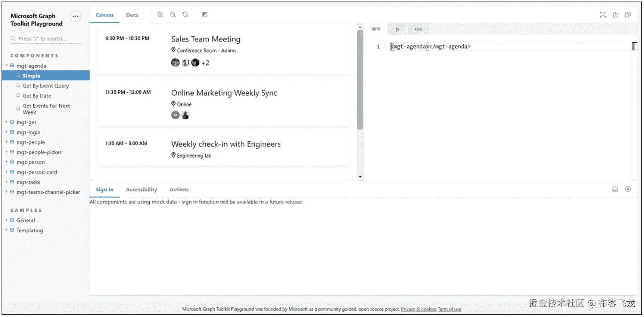Close the addons panel icon
Image resolution: width=644 pixels, height=317 pixels.
[628, 189]
